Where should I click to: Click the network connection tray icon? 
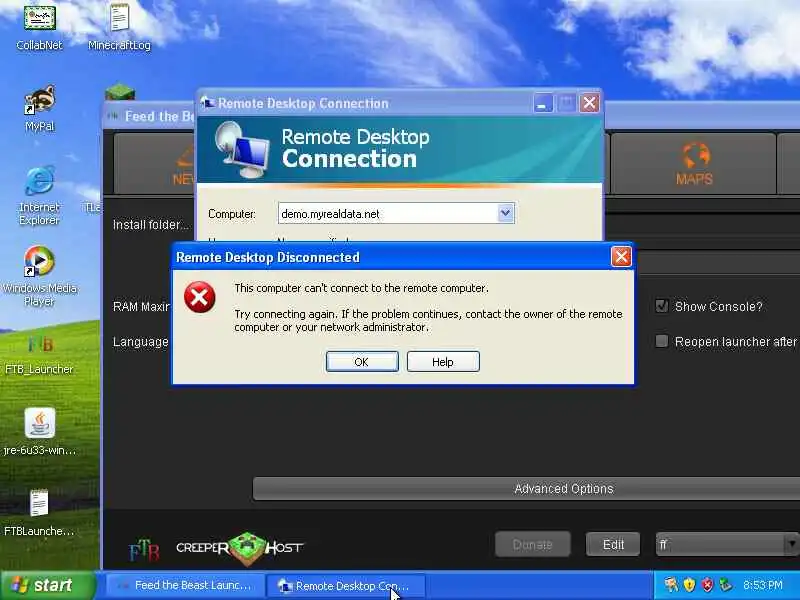(725, 585)
